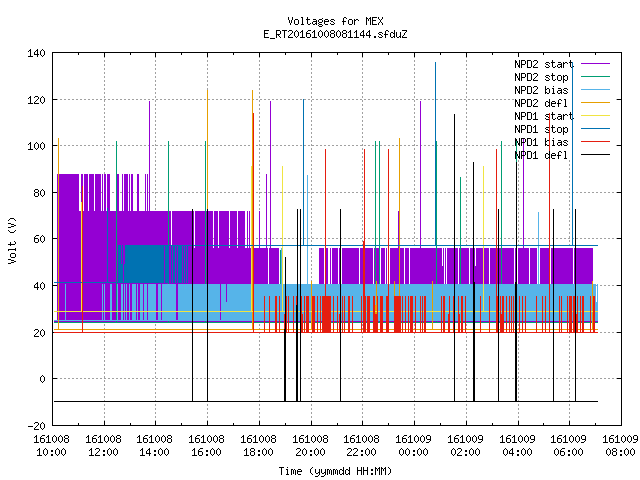The width and height of the screenshot is (640, 480).
Task: Click the 161009 06:00 time tick label
Action: tap(568, 446)
